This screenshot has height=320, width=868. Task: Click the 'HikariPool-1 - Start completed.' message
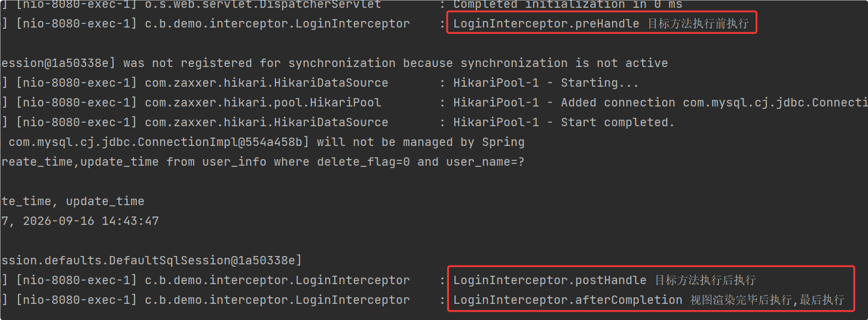tap(564, 123)
